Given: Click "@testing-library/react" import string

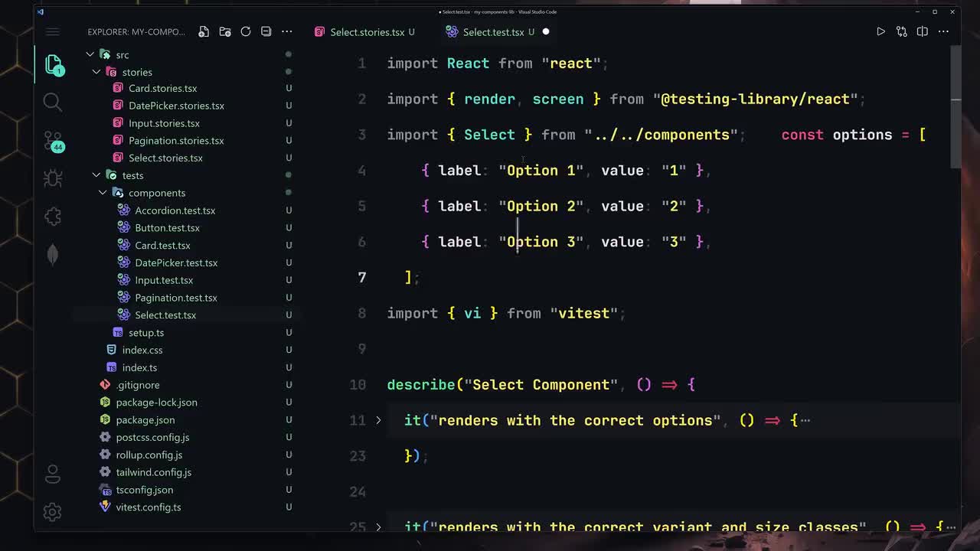Looking at the screenshot, I should pyautogui.click(x=755, y=99).
